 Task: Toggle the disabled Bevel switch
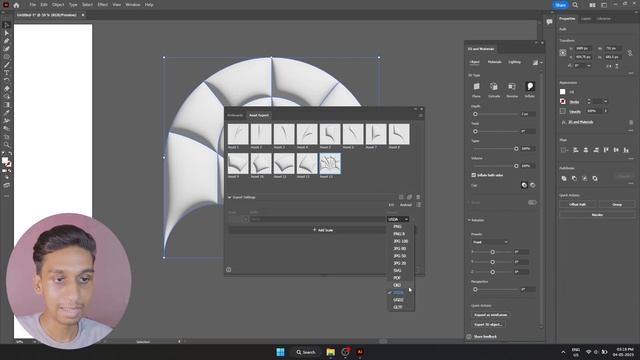[x=532, y=202]
